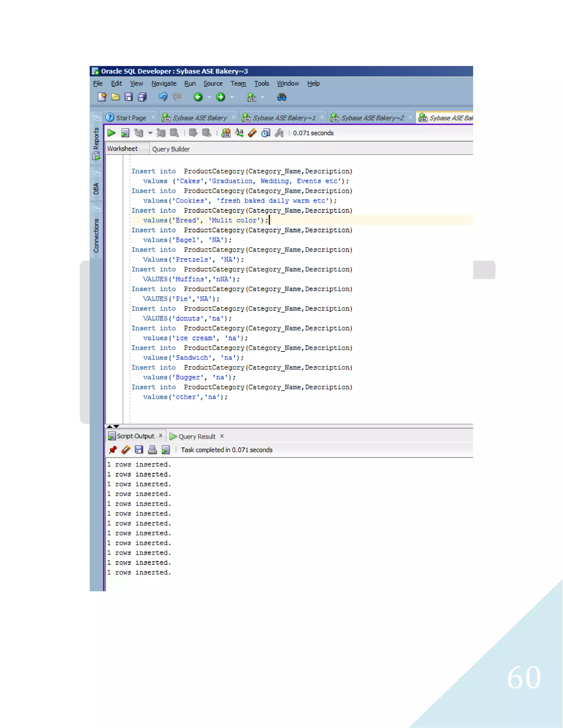563x728 pixels.
Task: Switch to the Query Builder tab
Action: [171, 149]
